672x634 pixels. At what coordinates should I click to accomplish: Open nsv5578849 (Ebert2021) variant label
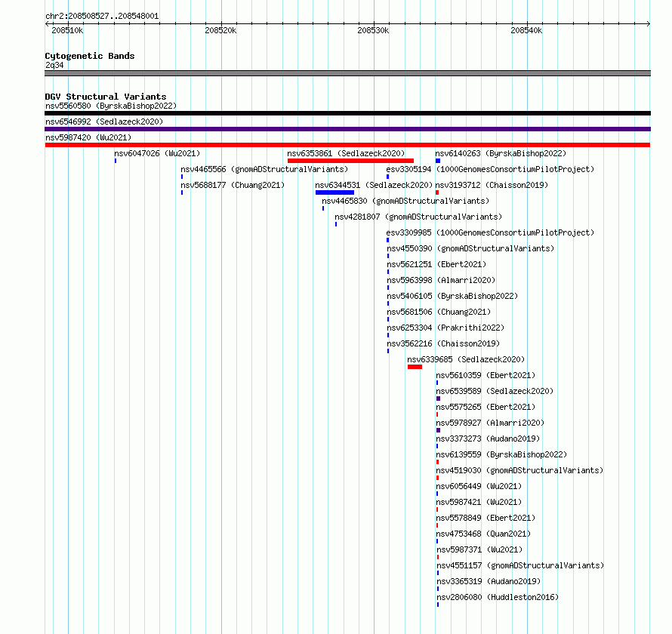486,518
